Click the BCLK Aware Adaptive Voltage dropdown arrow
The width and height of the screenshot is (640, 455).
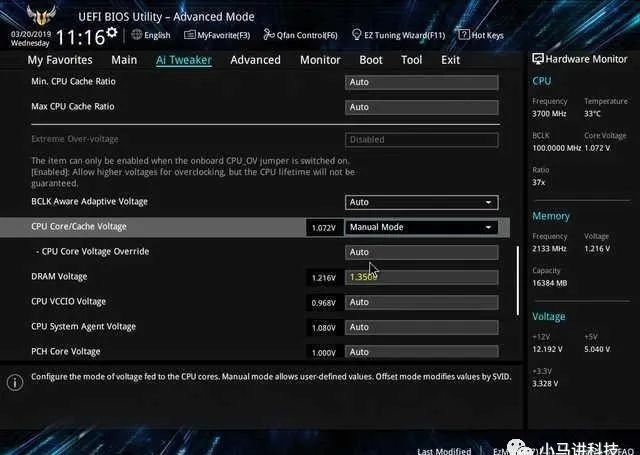click(x=488, y=203)
